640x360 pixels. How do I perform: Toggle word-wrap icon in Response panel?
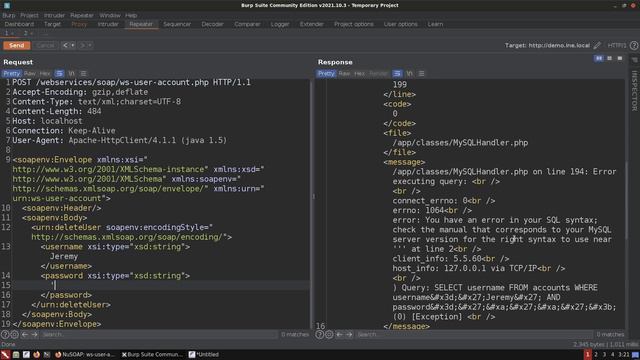pyautogui.click(x=397, y=73)
